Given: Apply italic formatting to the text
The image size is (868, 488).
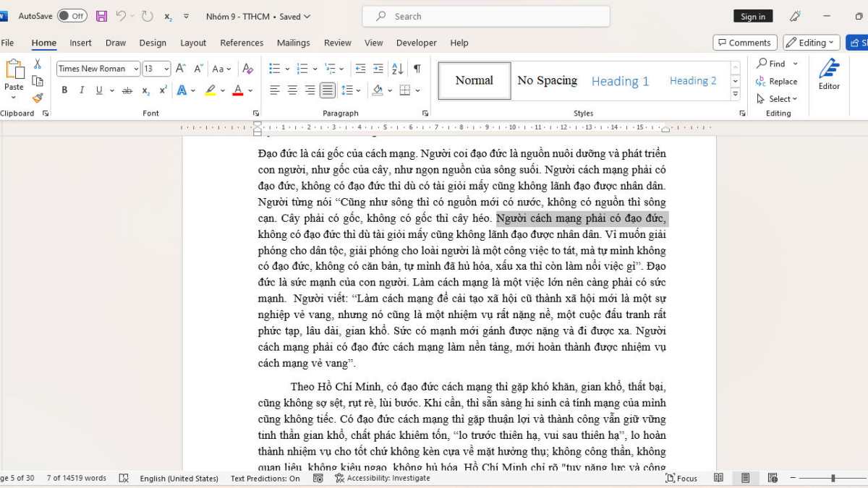Looking at the screenshot, I should pos(81,90).
